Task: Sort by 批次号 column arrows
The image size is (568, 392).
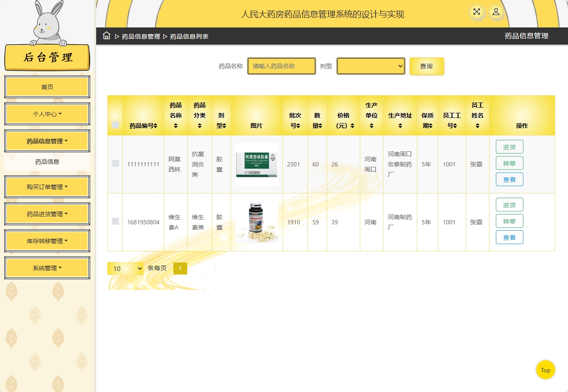Action: pos(298,126)
